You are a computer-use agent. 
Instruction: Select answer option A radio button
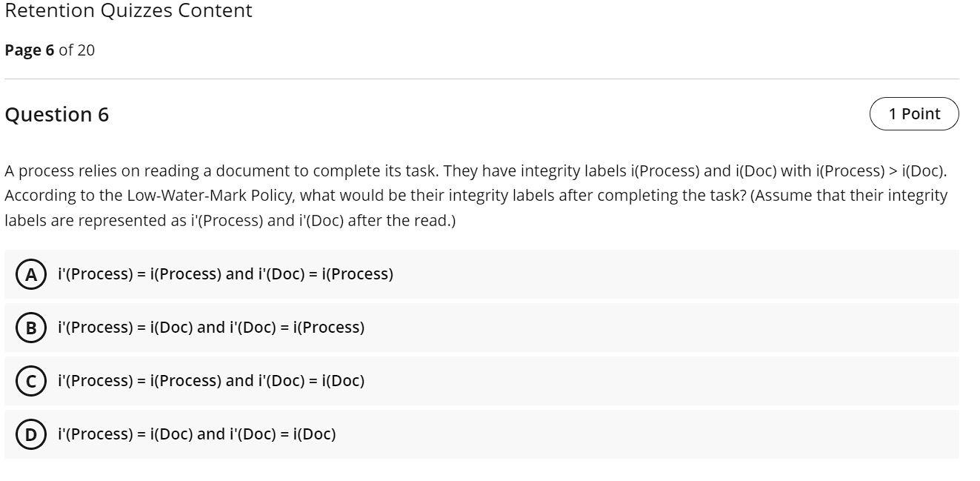(x=30, y=273)
